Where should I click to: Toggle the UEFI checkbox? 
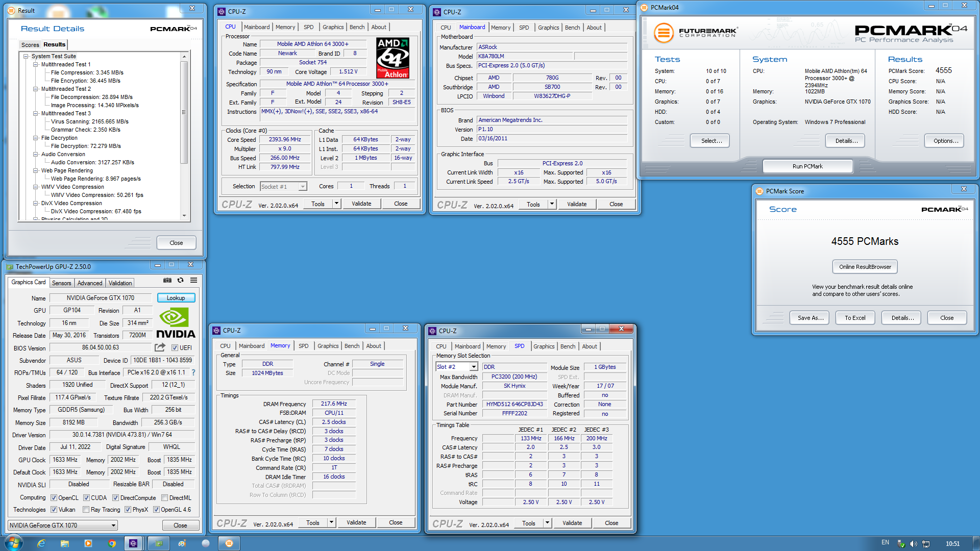click(x=175, y=348)
